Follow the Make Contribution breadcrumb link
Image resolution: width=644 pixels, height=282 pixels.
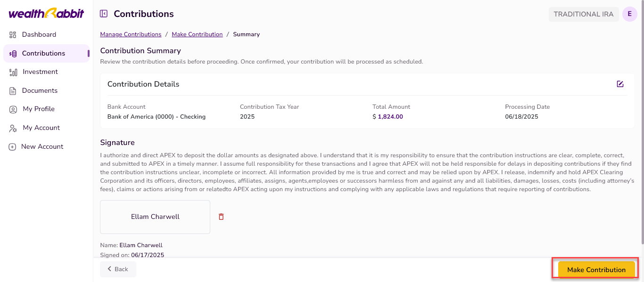pos(197,34)
